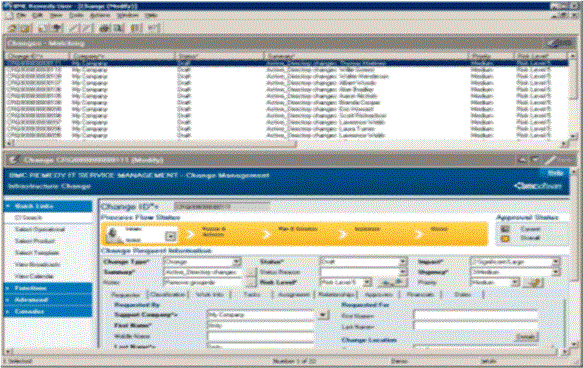The height and width of the screenshot is (368, 583).
Task: Open the Actions menu
Action: click(x=100, y=15)
